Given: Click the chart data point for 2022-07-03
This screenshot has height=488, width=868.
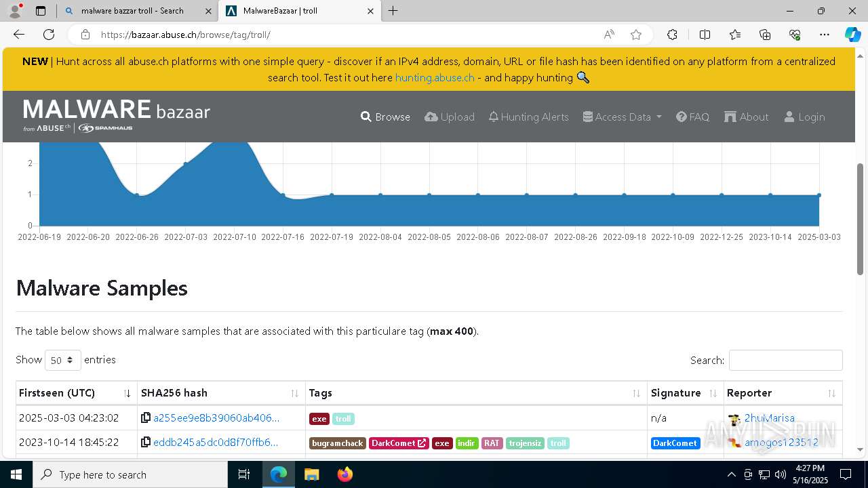Looking at the screenshot, I should pos(186,163).
